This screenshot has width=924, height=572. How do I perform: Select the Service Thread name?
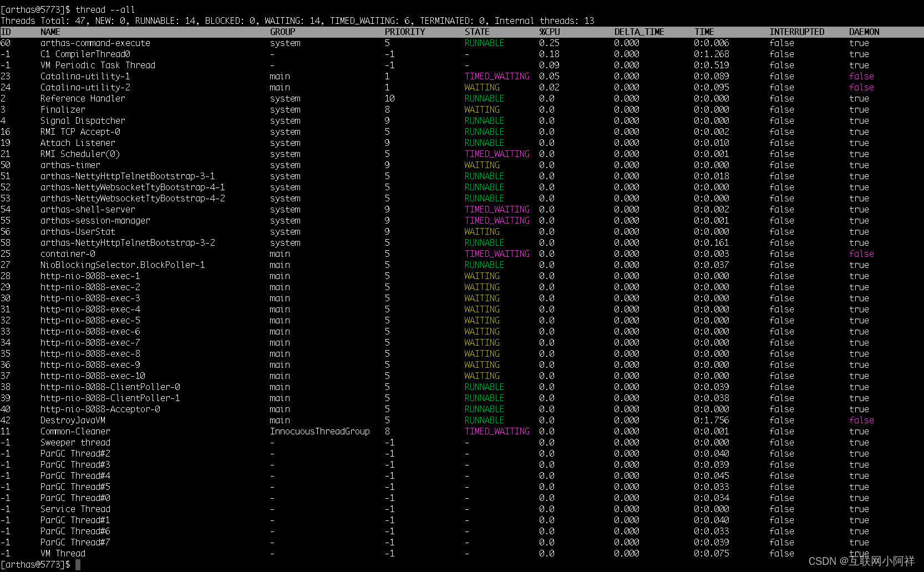pos(75,509)
